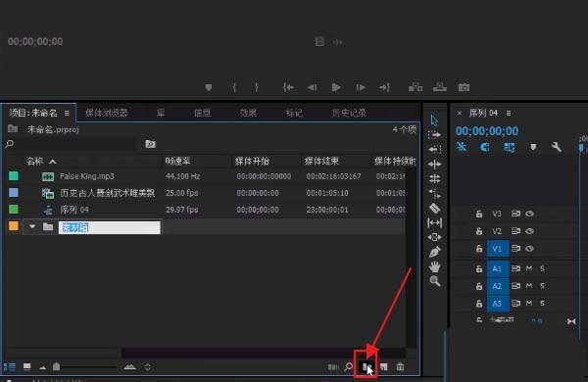Viewport: 588px width, 382px height.
Task: Solo audio track A2
Action: click(x=542, y=286)
